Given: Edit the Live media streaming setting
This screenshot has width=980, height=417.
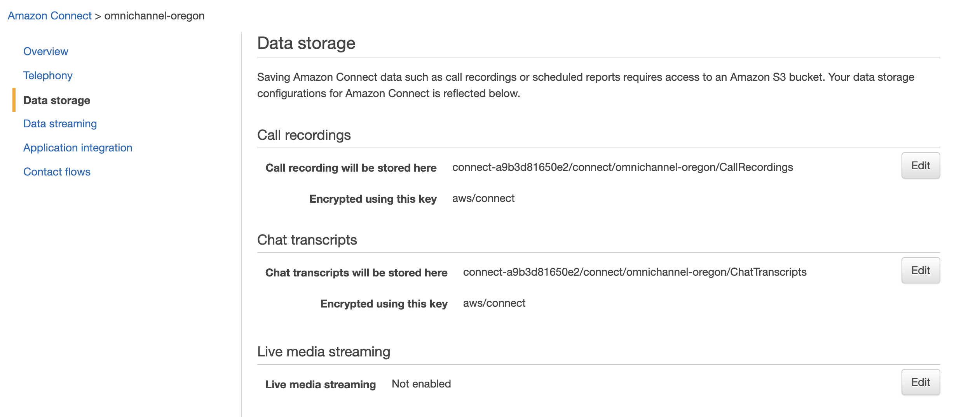Looking at the screenshot, I should pos(921,382).
